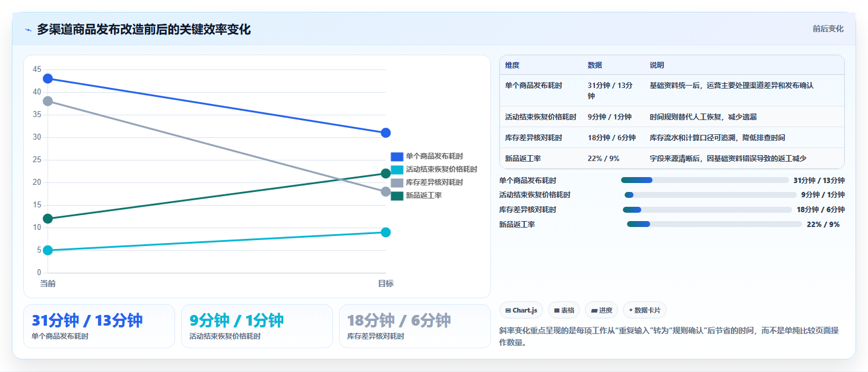Viewport: 868px width, 372px height.
Task: Open the 18分钟 / 6分钟 gray data card
Action: click(x=415, y=326)
